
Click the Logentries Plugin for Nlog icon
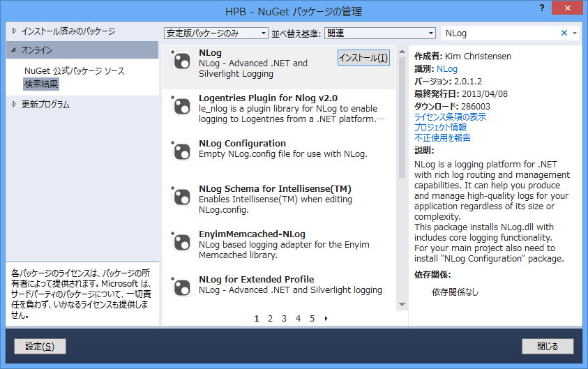(x=181, y=105)
